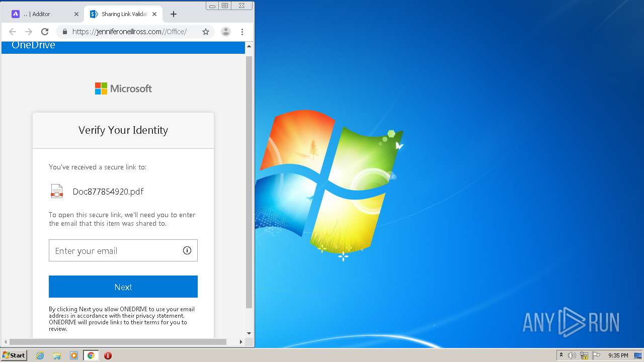Click the info icon in the email field
The height and width of the screenshot is (362, 644).
[187, 250]
